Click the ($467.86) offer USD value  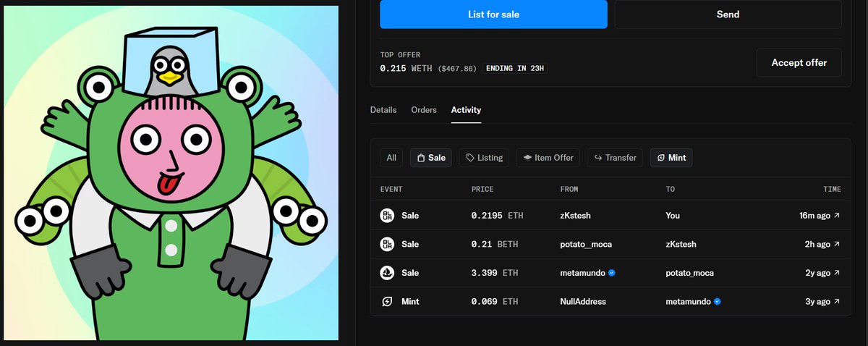coord(458,68)
